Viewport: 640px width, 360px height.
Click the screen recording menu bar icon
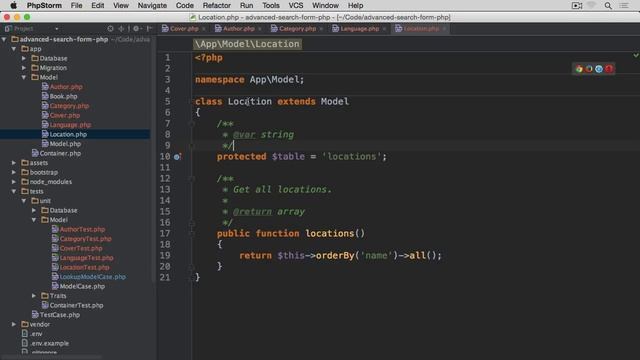click(577, 6)
